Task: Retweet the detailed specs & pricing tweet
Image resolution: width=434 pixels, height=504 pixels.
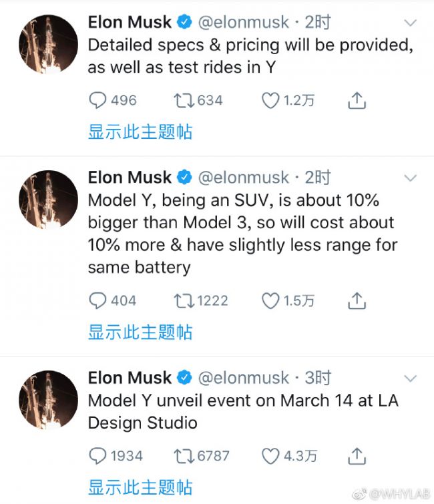Action: click(x=184, y=101)
